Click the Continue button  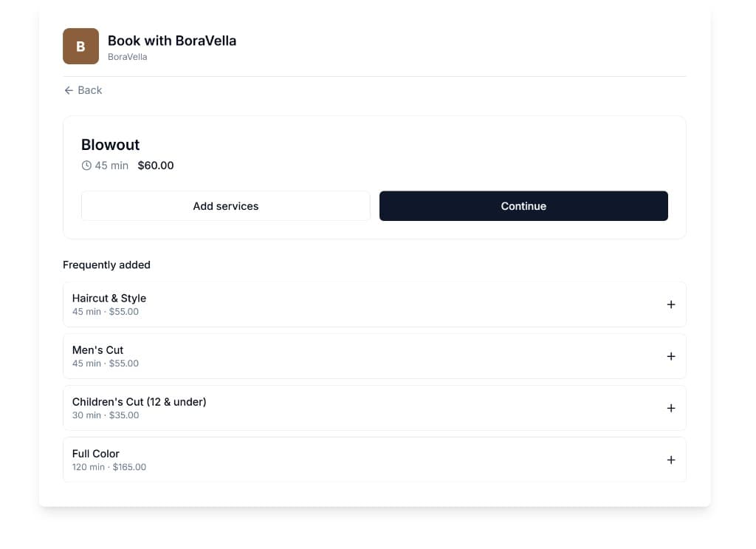[x=523, y=206]
